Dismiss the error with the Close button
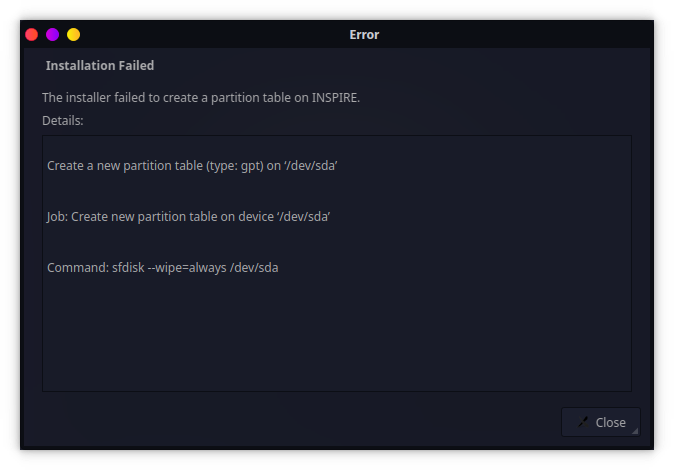The image size is (674, 470). point(600,422)
